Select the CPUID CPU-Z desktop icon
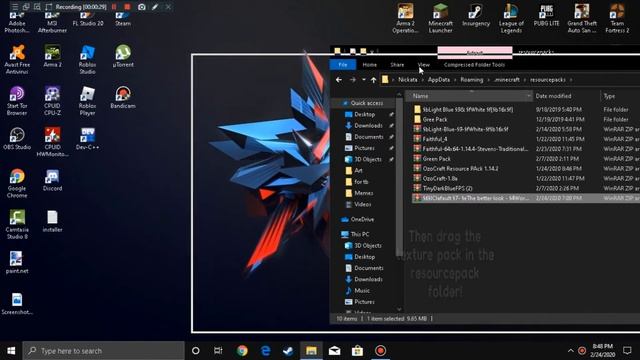This screenshot has height=360, width=640. (52, 101)
